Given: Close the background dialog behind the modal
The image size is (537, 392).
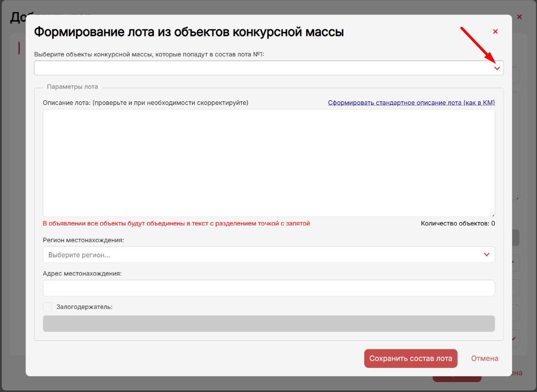Looking at the screenshot, I should click(x=519, y=17).
